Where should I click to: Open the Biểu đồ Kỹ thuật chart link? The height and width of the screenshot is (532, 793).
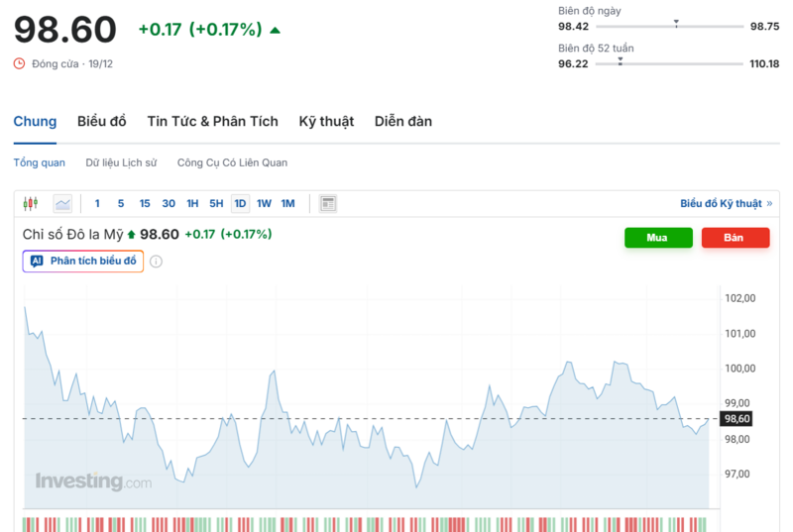click(x=725, y=203)
